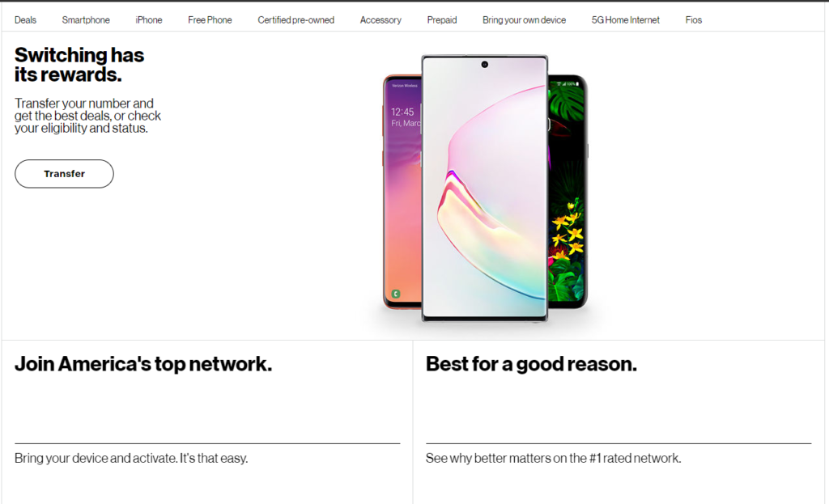Open the 5G Home Internet page
The width and height of the screenshot is (829, 504).
pos(626,19)
